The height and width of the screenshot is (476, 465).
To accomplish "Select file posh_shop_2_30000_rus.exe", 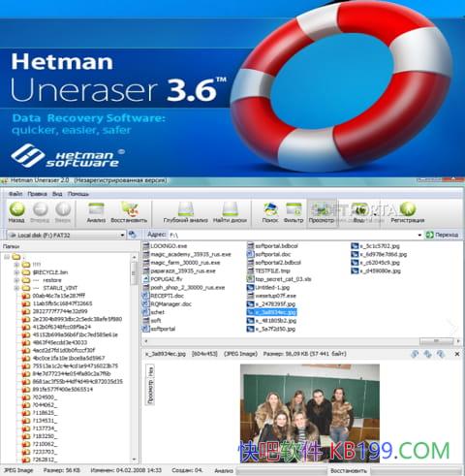I will (188, 287).
